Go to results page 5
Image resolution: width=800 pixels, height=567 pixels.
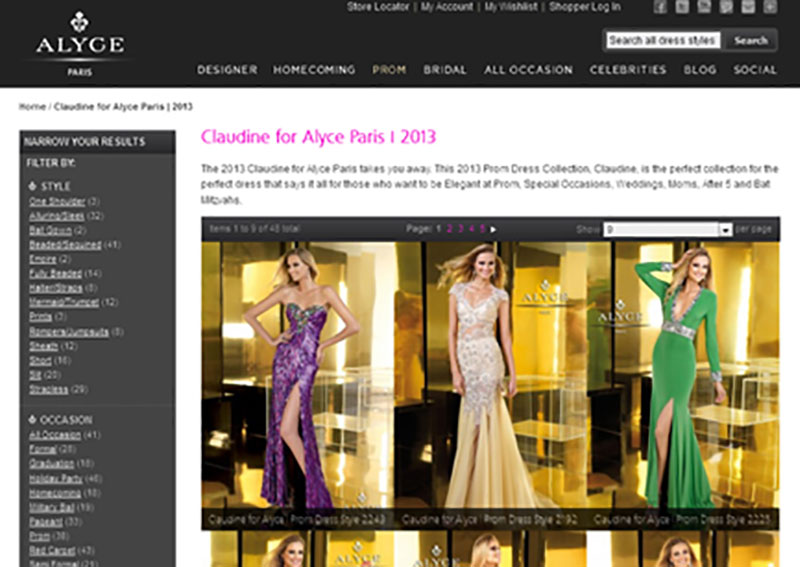click(482, 229)
